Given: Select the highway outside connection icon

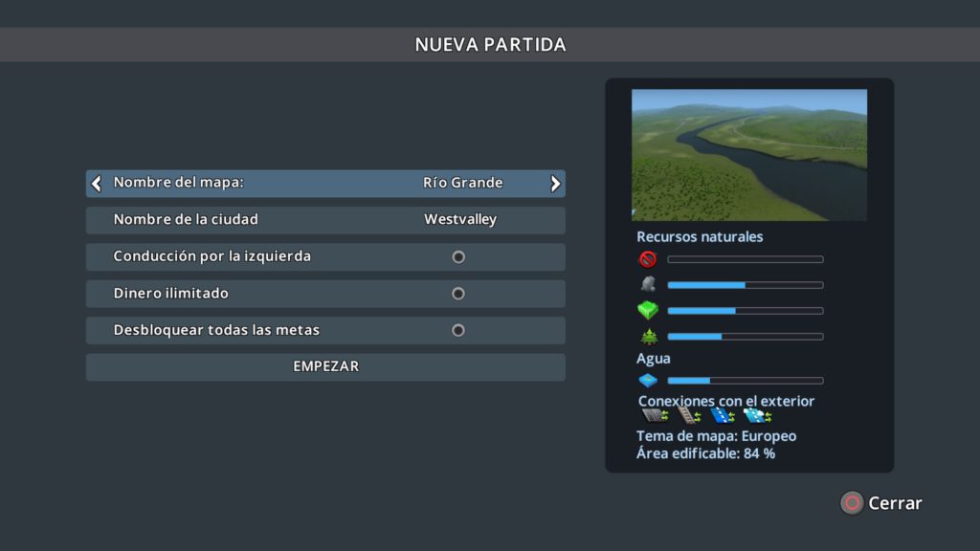Looking at the screenshot, I should coord(655,415).
